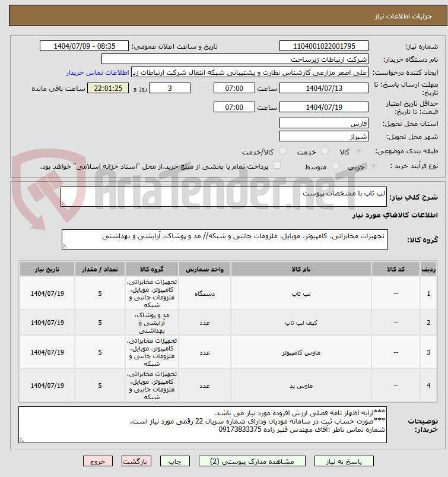This screenshot has height=477, width=448.
Task: Click the contact number 09173833375 text
Action: (240, 429)
